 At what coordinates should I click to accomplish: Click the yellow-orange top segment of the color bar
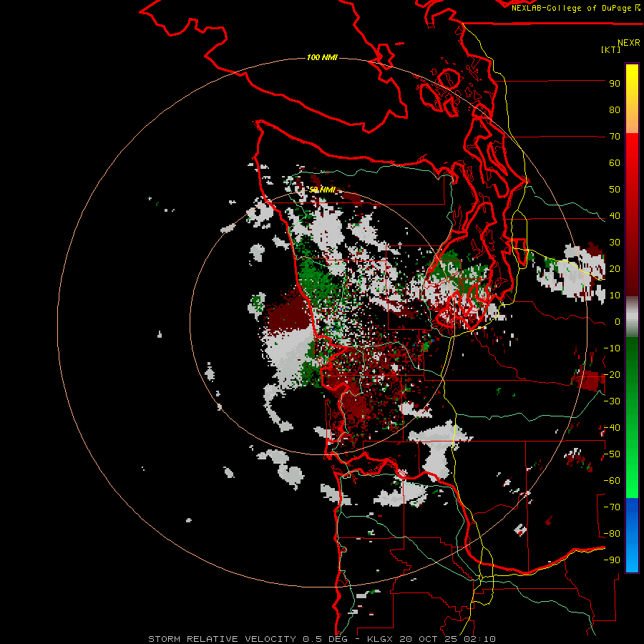pyautogui.click(x=632, y=99)
